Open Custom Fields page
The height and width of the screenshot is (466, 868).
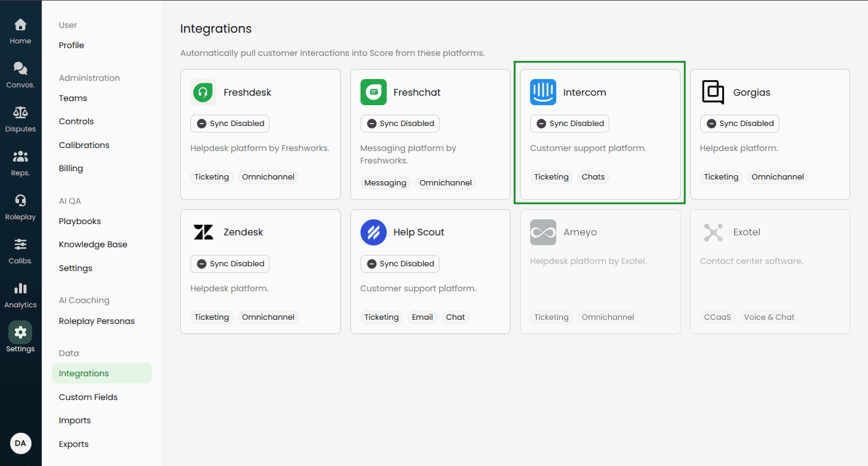[88, 397]
